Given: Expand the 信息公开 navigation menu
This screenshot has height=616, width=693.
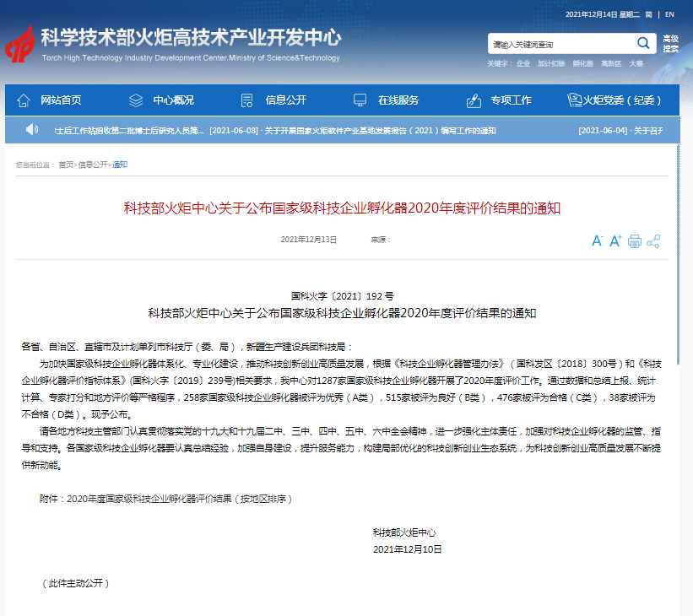Looking at the screenshot, I should pyautogui.click(x=285, y=100).
